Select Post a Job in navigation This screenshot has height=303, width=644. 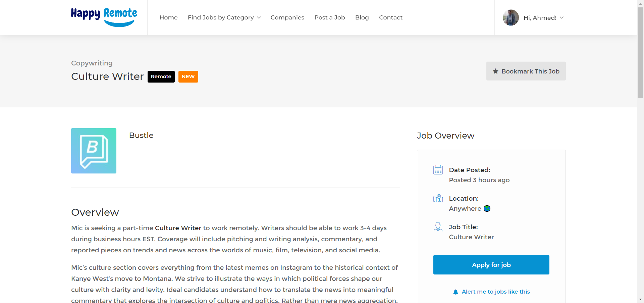329,17
